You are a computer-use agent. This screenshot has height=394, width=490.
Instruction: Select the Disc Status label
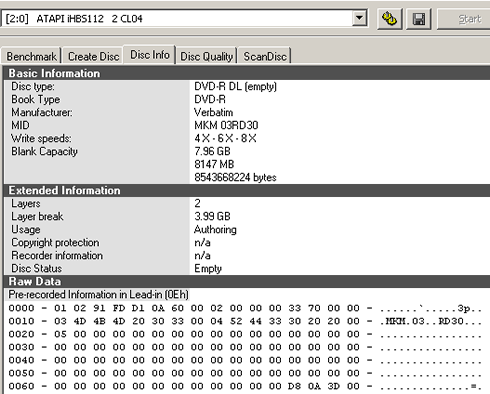(37, 268)
